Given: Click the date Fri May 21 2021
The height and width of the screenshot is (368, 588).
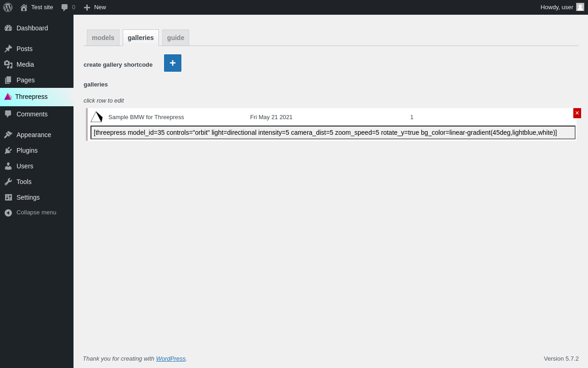Looking at the screenshot, I should click(x=271, y=117).
